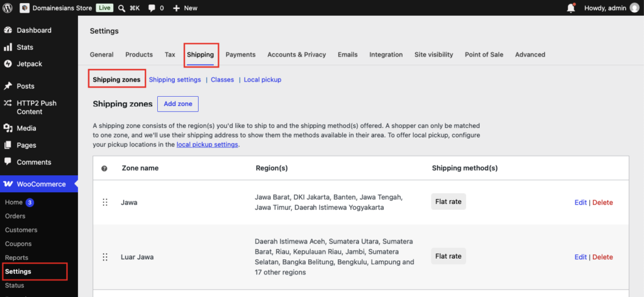
Task: Open Customers in WooCommerce submenu
Action: coord(21,230)
